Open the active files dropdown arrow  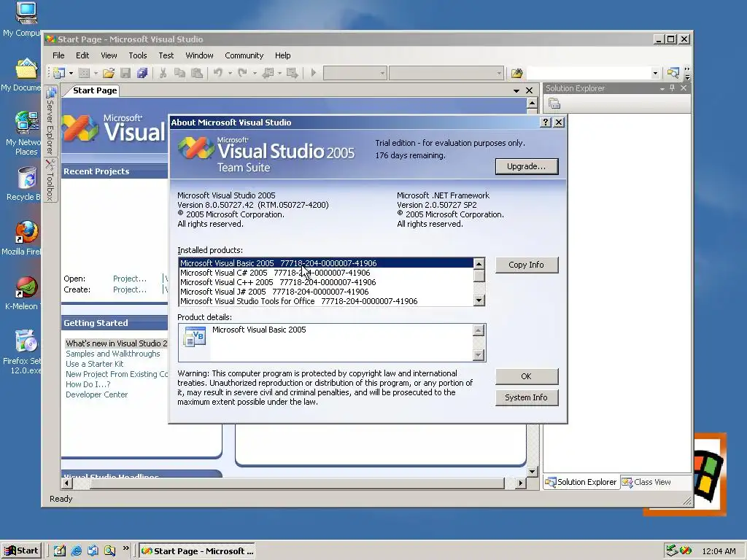516,90
